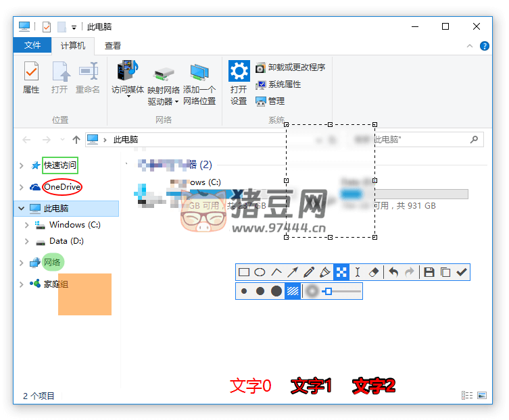Navigate forward with the forward arrow

coord(47,140)
